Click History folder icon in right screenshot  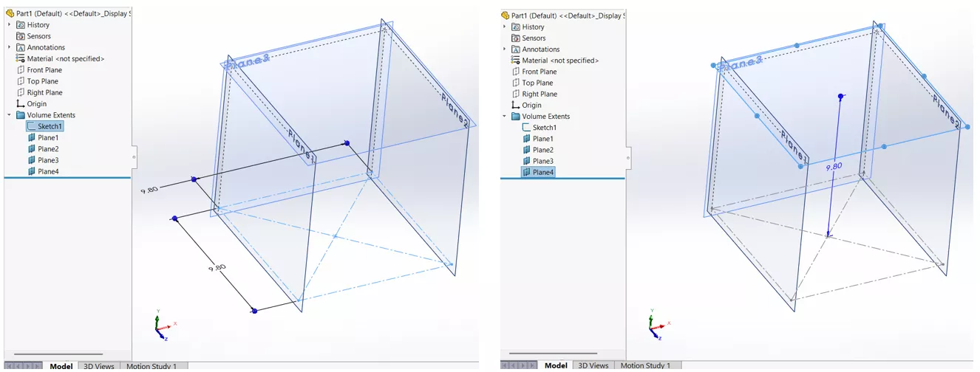516,27
